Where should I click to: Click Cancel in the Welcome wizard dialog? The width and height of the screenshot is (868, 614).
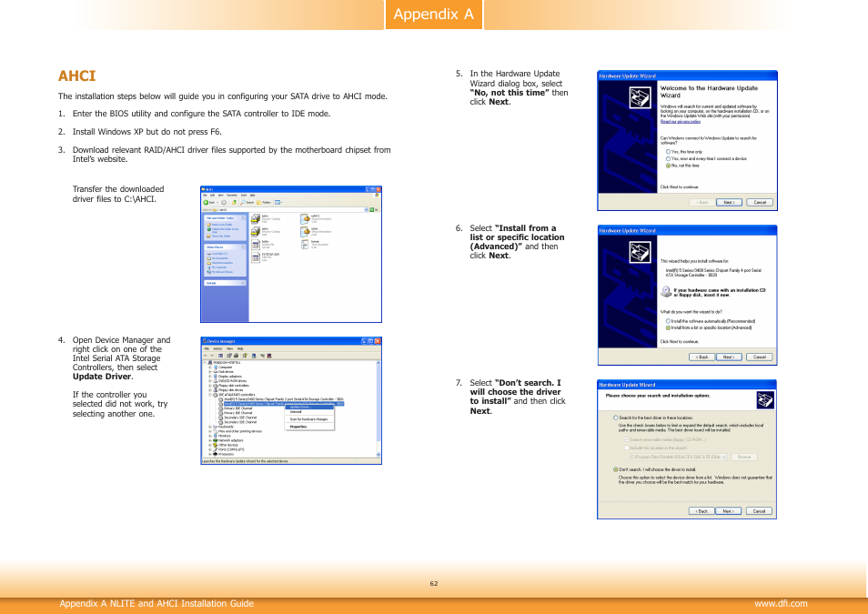point(760,202)
